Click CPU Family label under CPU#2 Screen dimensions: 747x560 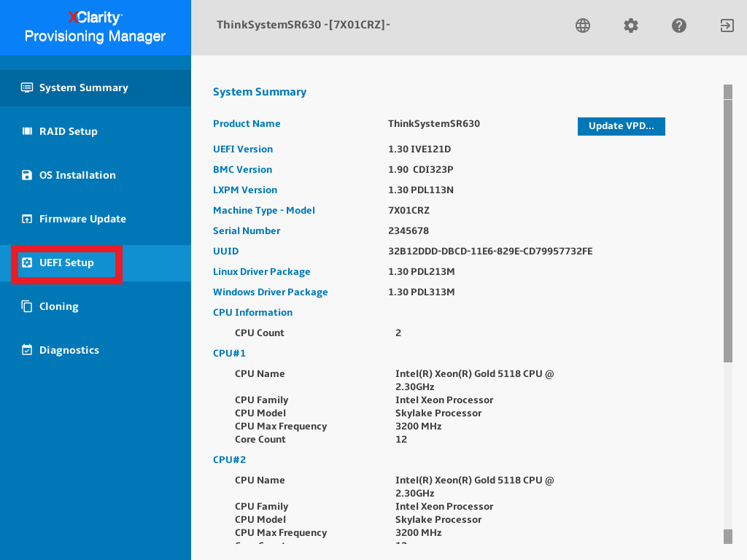262,507
